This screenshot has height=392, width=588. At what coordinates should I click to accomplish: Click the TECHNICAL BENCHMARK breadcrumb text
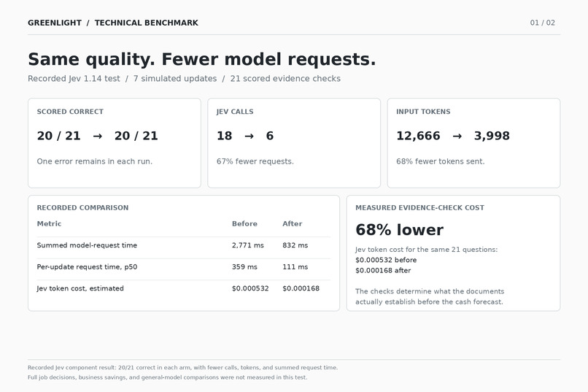click(x=146, y=23)
